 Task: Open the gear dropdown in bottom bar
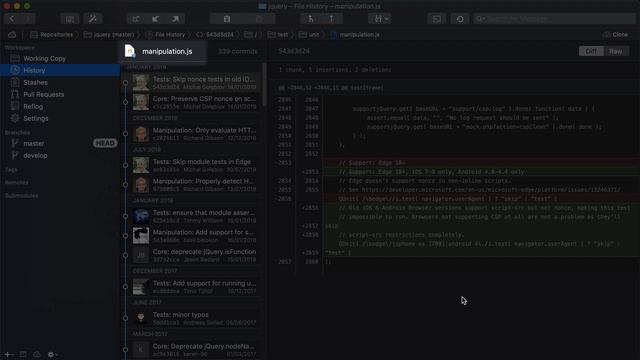tap(53, 354)
